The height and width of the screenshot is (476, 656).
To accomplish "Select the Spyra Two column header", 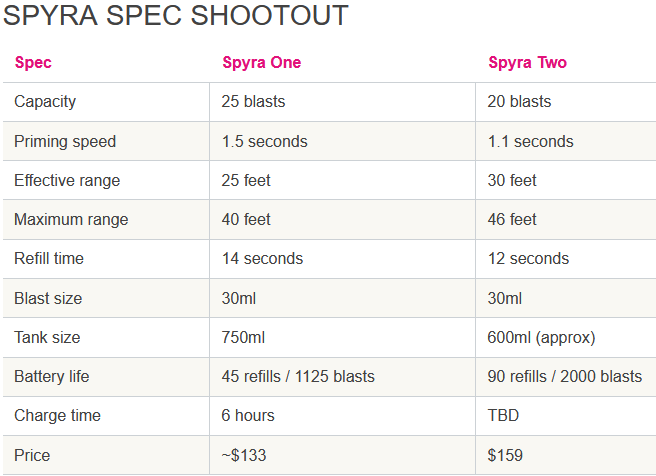I will pos(527,62).
